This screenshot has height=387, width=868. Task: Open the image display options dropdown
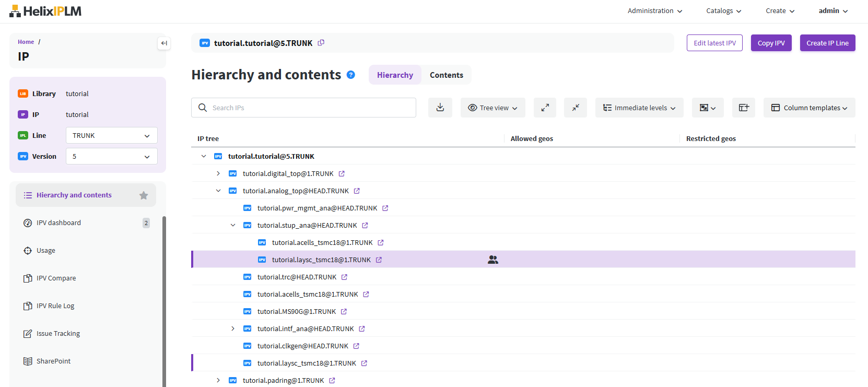(707, 108)
